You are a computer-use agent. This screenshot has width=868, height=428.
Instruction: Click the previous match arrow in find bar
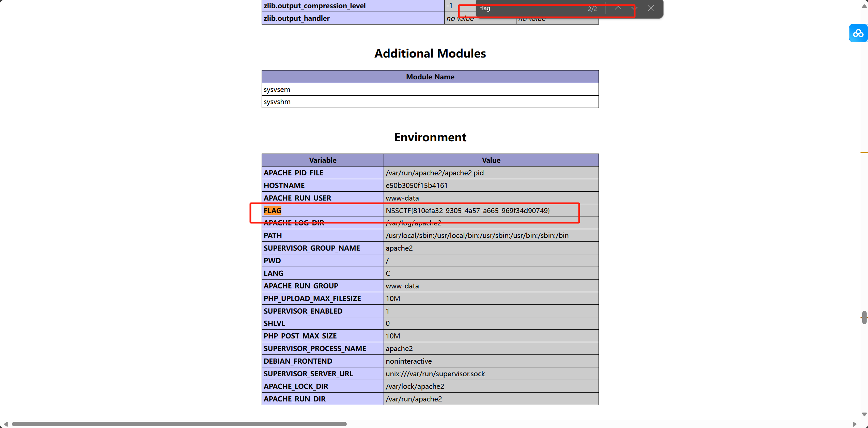(618, 9)
